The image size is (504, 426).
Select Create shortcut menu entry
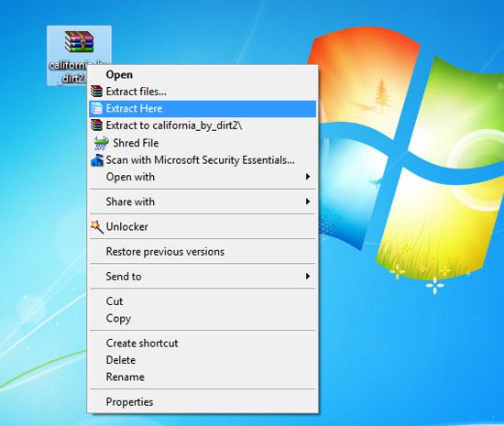pyautogui.click(x=203, y=344)
